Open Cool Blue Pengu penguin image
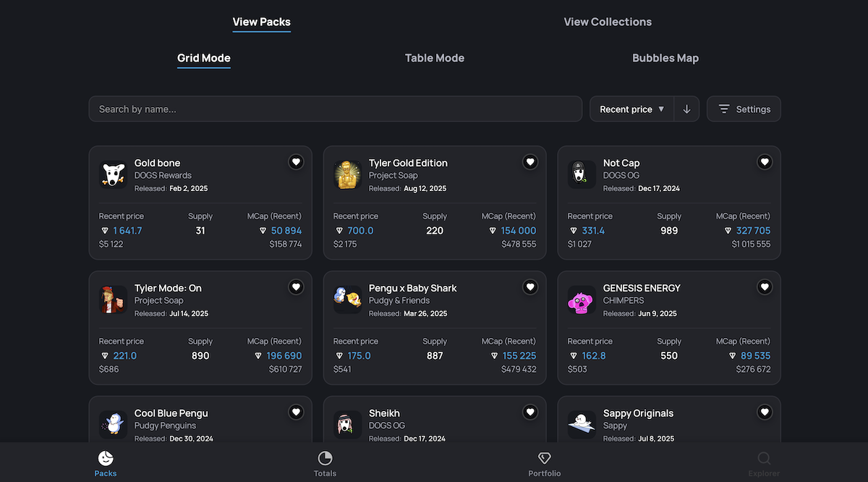 pos(113,425)
